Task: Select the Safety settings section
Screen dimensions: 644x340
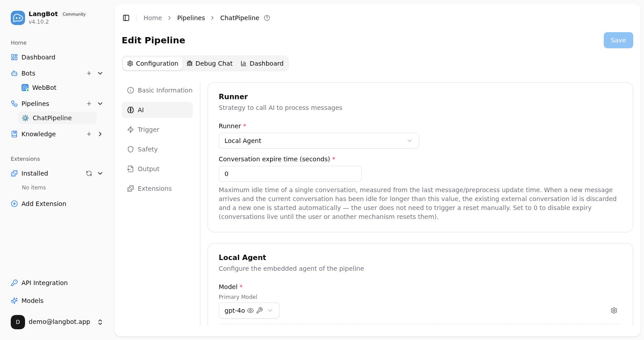Action: tap(157, 149)
